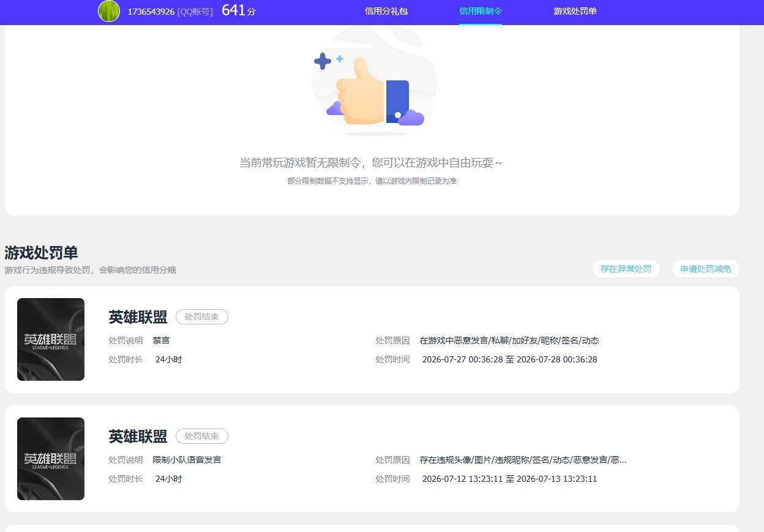Click the green user avatar
This screenshot has height=532, width=764.
click(x=109, y=11)
